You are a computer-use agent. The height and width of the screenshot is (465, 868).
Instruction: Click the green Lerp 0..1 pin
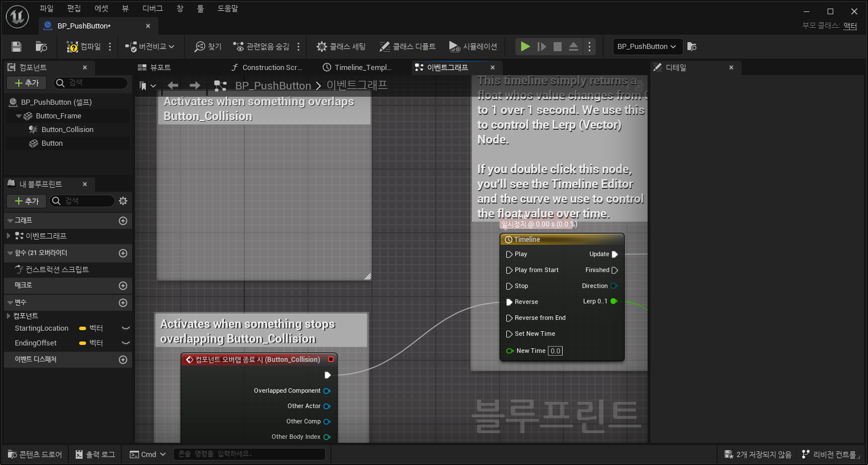614,301
